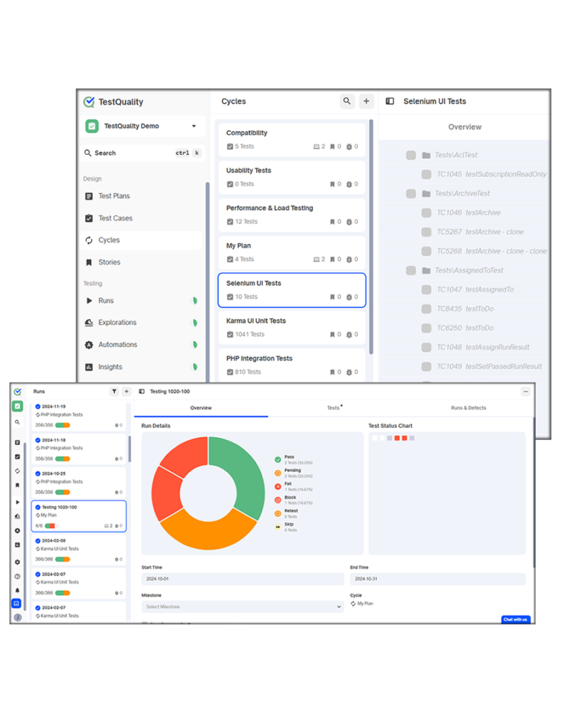The height and width of the screenshot is (728, 564).
Task: Click the cycles icon in the collapsed Runs sidebar
Action: click(17, 471)
